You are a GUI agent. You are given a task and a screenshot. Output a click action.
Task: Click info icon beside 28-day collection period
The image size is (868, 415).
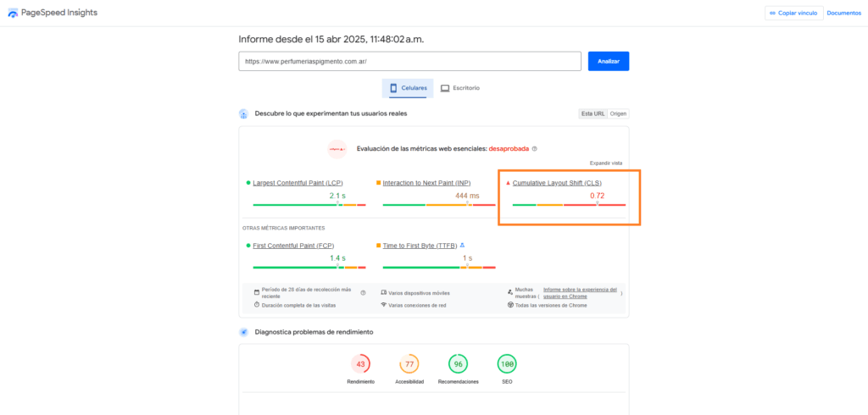(363, 292)
